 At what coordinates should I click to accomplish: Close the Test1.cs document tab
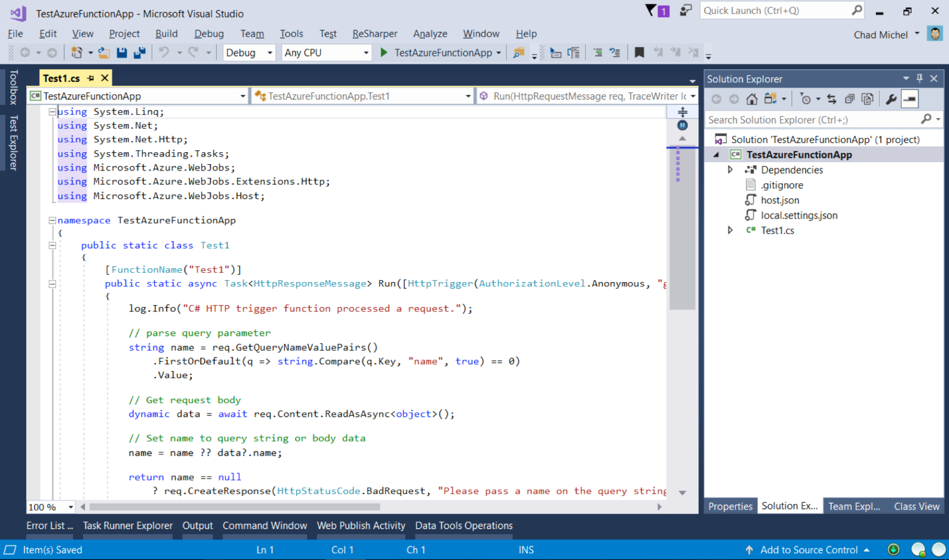point(105,78)
